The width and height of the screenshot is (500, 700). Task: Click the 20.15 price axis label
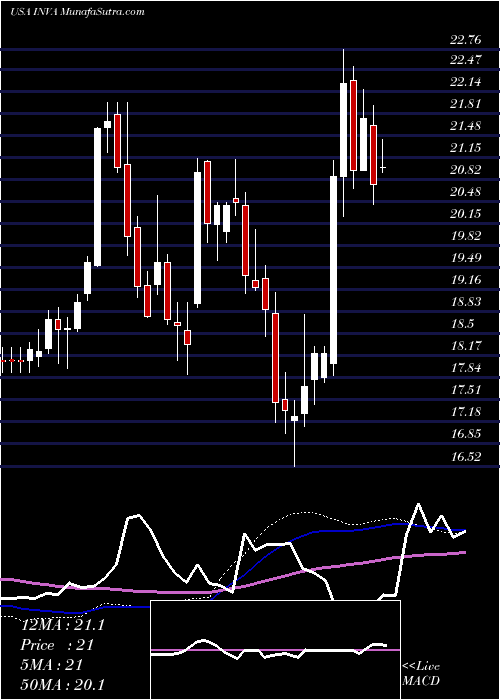pos(466,214)
